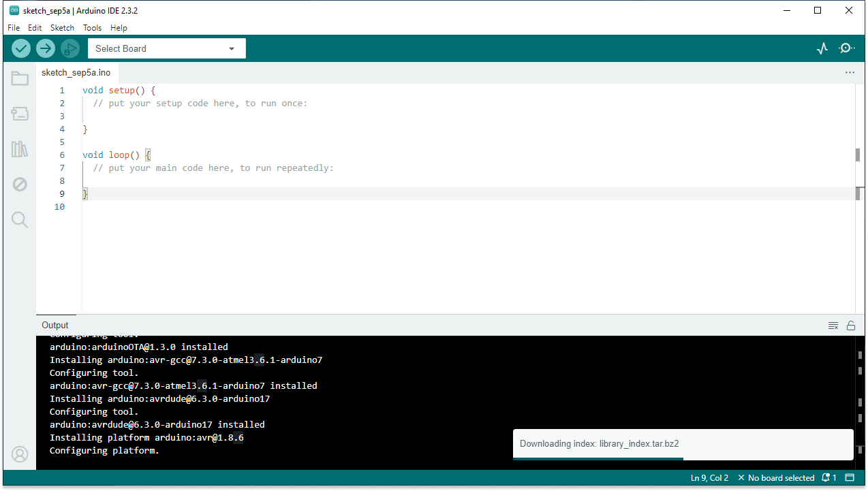Click 'arduino:arduinoOTA@1.3.0 installed' output line

point(139,347)
